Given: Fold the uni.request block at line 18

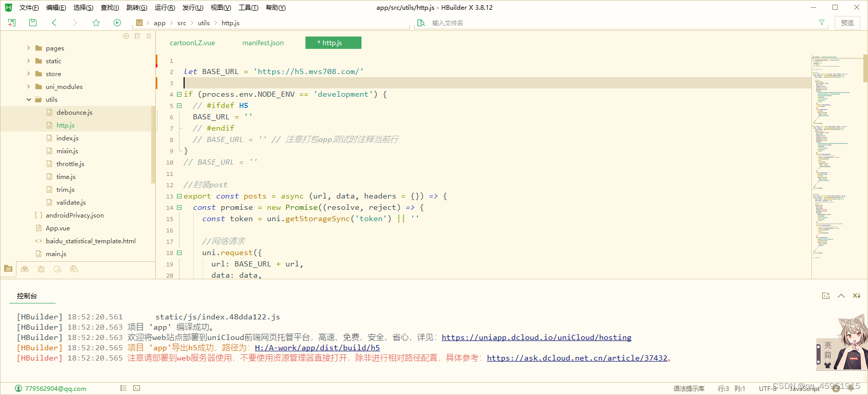Looking at the screenshot, I should 179,253.
